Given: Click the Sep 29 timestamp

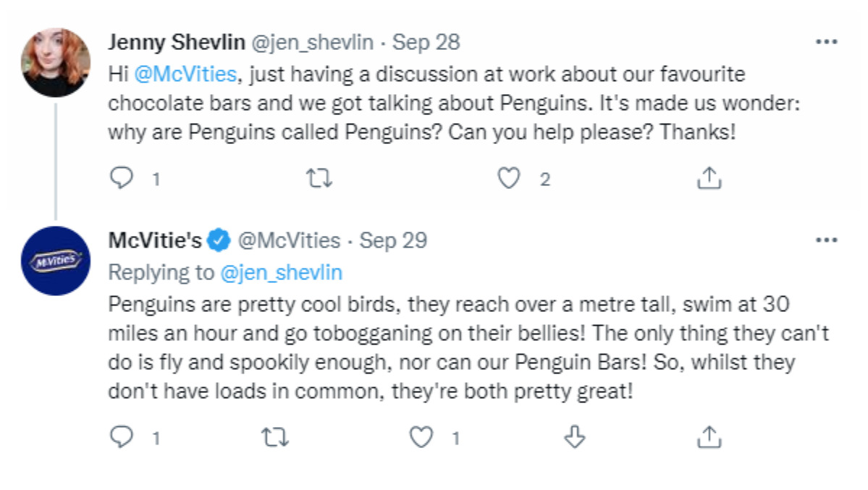Looking at the screenshot, I should 393,240.
